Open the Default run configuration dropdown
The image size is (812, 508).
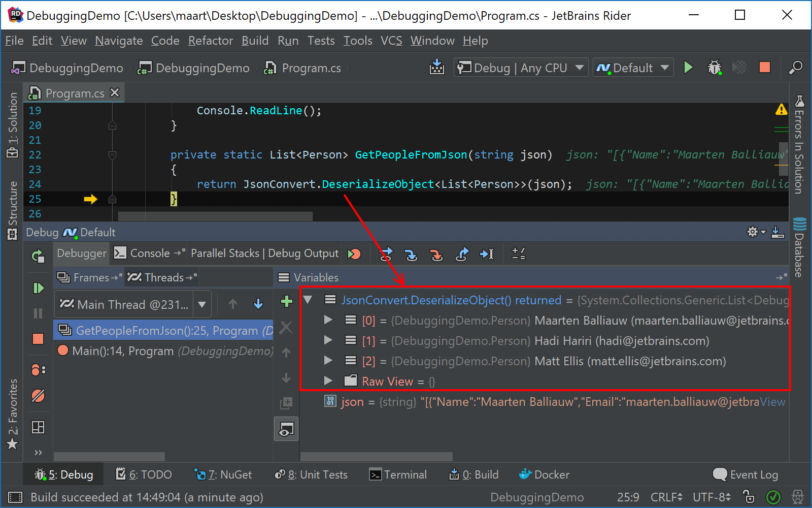[633, 68]
